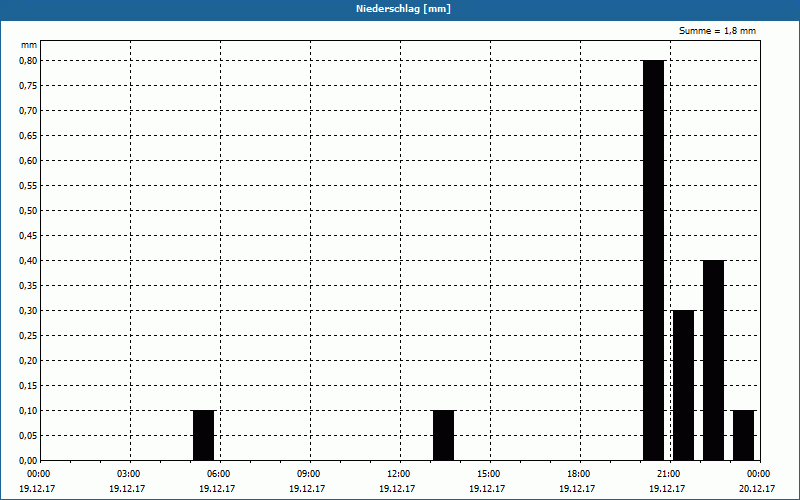
Task: Click the last bar before 00:00 20.12.17
Action: [x=743, y=435]
